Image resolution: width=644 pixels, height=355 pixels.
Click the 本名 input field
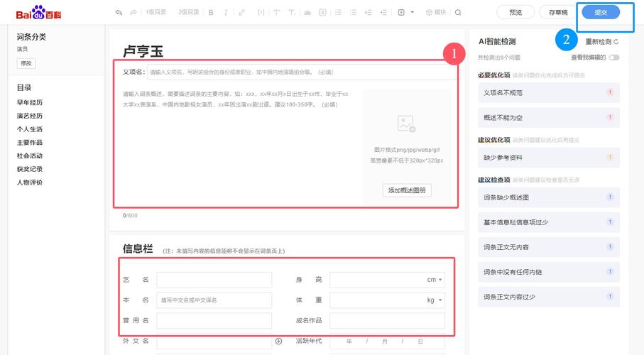click(x=214, y=300)
